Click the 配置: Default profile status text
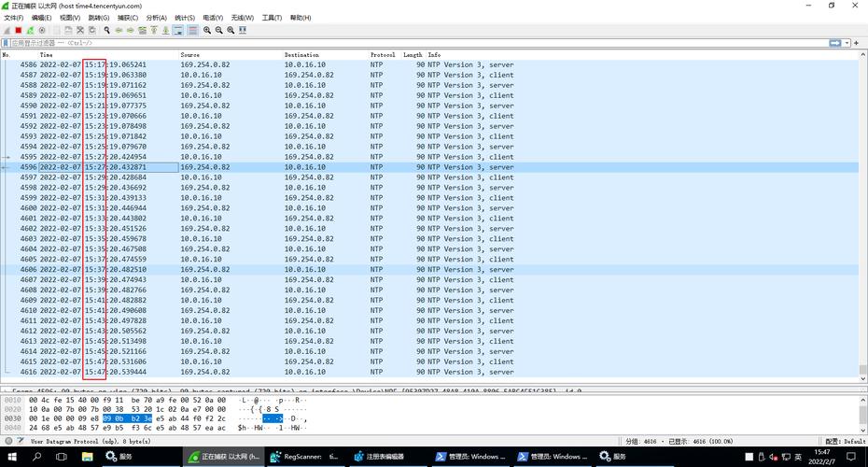868x467 pixels. click(x=846, y=442)
